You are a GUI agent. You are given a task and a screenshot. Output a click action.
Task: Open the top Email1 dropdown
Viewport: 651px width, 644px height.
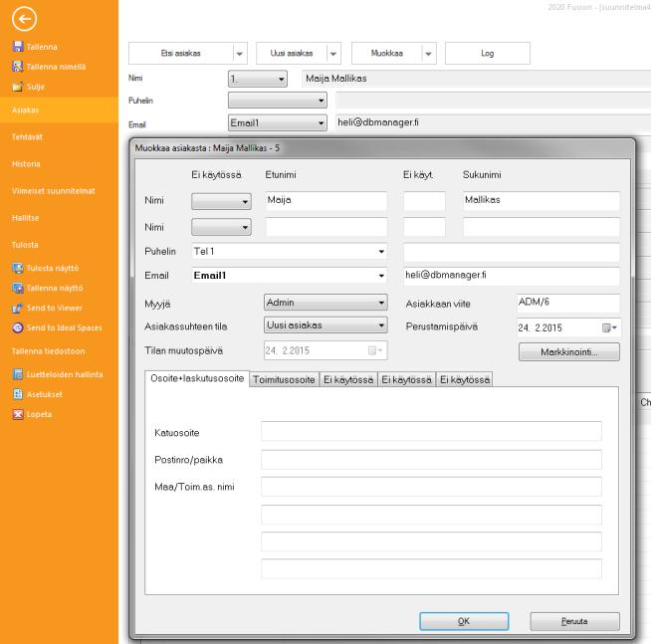tap(278, 122)
